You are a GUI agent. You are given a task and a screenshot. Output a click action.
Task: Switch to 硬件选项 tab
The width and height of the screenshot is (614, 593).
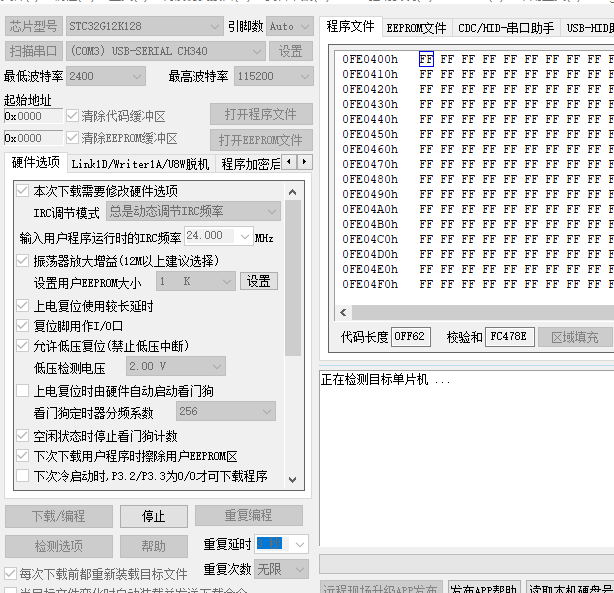click(x=36, y=162)
